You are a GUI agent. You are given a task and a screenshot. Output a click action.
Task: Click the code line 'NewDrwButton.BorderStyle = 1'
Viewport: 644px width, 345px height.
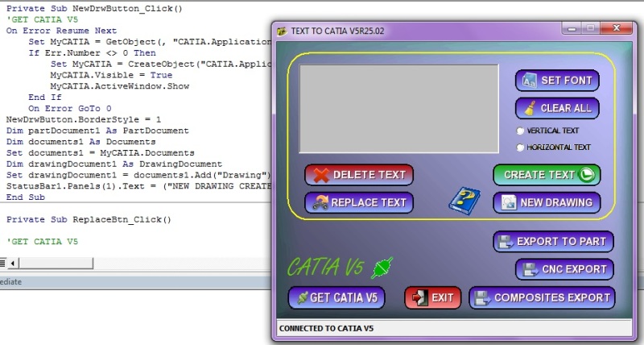pyautogui.click(x=84, y=119)
